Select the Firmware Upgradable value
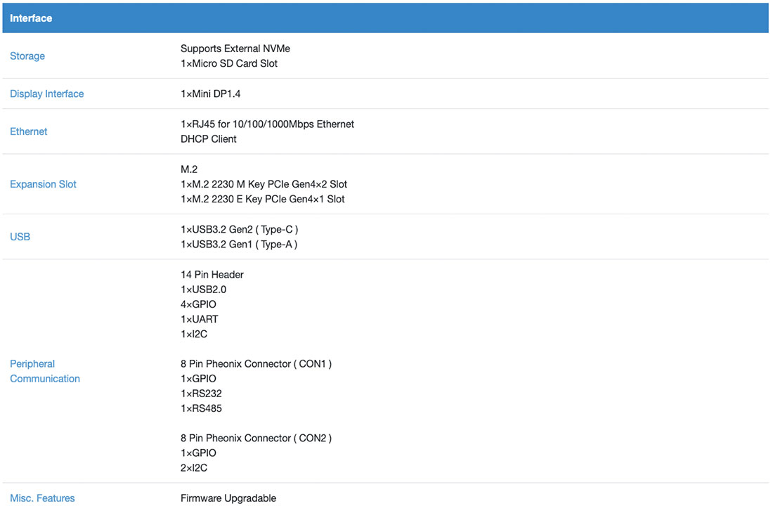773x532 pixels. pos(228,498)
